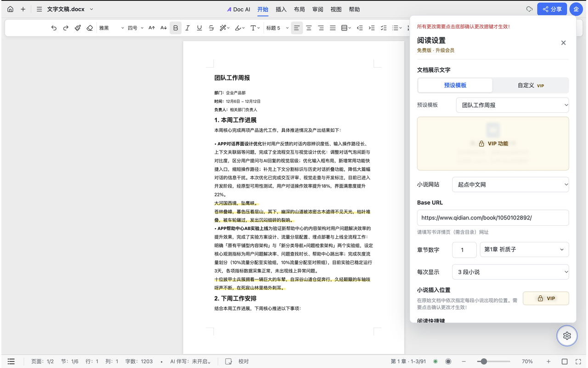
Task: Apply italic formatting
Action: [187, 28]
